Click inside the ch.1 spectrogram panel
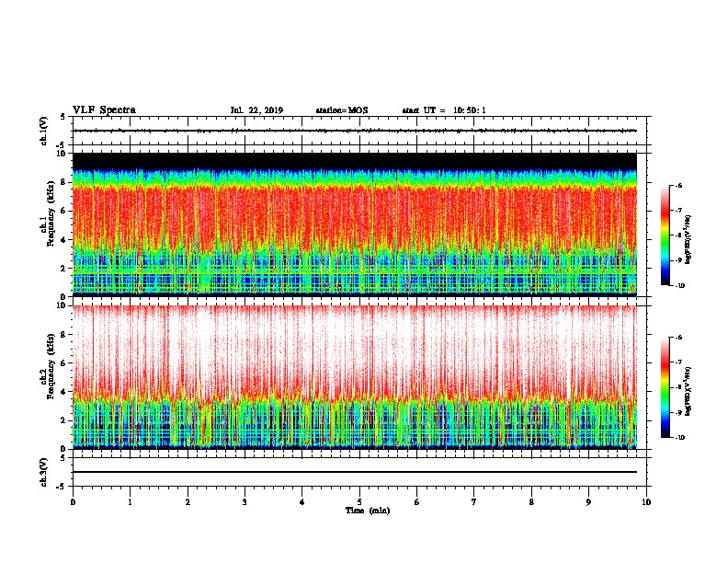Image resolution: width=728 pixels, height=563 pixels. pos(355,224)
